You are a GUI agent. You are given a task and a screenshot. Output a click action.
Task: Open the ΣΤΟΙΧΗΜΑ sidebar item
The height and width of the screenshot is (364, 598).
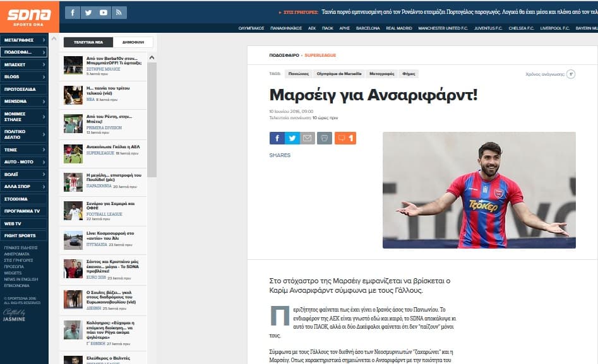click(23, 199)
